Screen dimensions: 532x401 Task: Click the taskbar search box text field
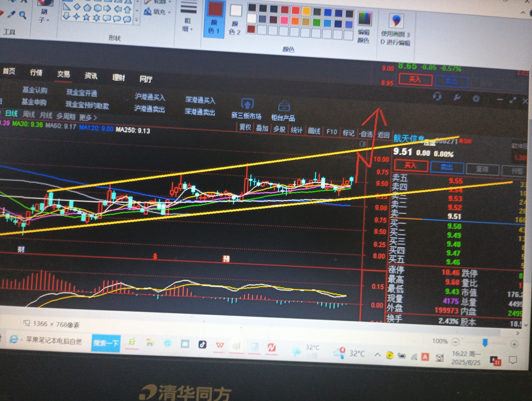54,341
